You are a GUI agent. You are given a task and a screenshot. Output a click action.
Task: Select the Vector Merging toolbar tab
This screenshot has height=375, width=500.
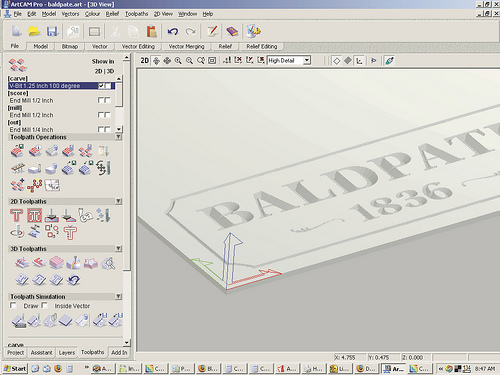pos(186,46)
